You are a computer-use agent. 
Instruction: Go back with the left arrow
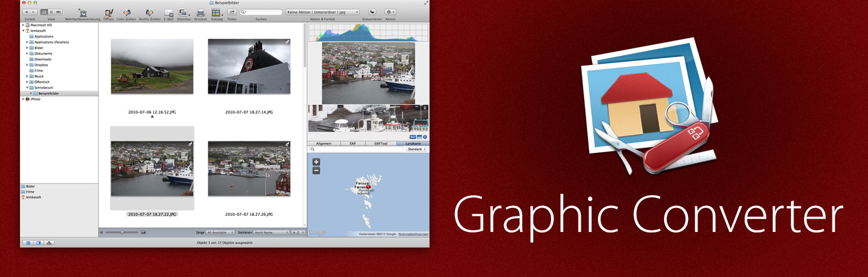coord(26,12)
